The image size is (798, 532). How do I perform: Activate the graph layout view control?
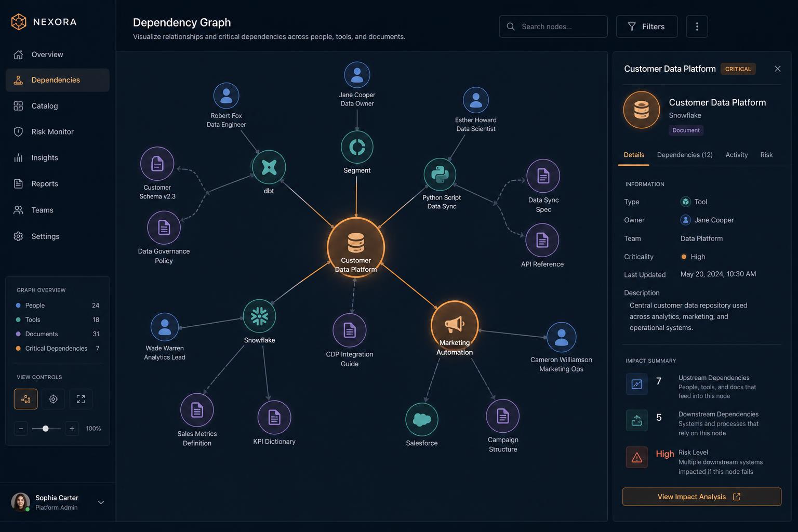coord(25,399)
